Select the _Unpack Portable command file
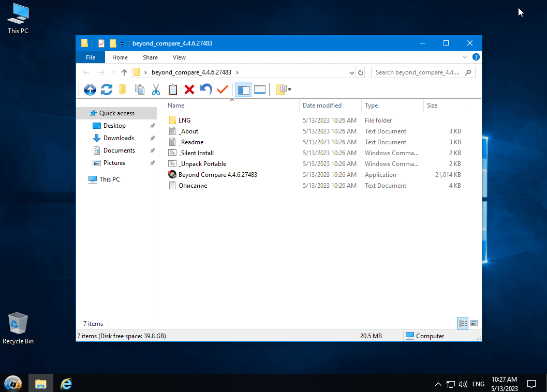This screenshot has width=547, height=392. [202, 164]
